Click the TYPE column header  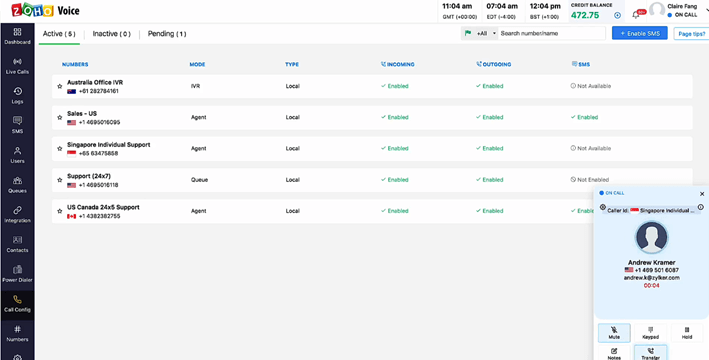[292, 64]
